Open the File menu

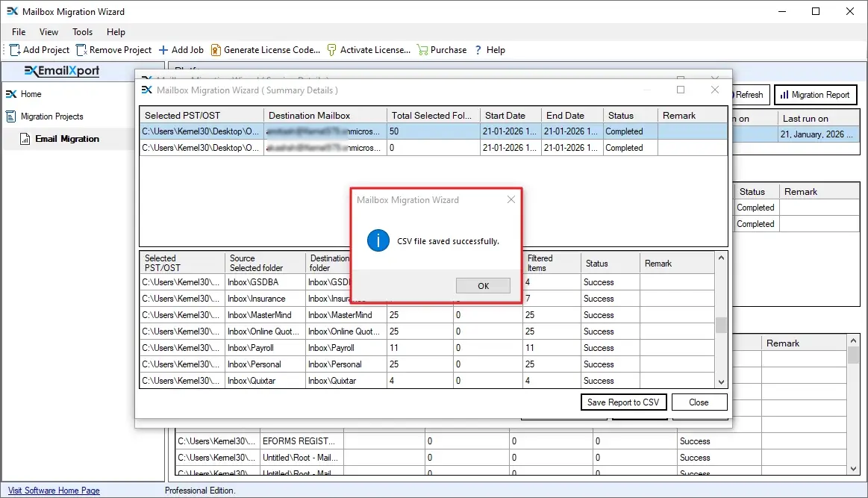point(18,32)
